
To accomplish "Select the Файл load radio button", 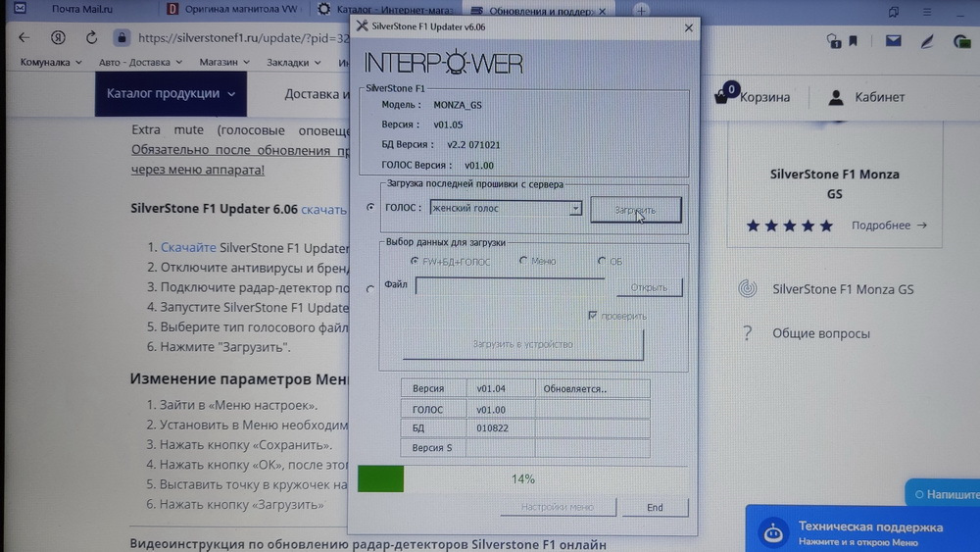I will click(370, 289).
